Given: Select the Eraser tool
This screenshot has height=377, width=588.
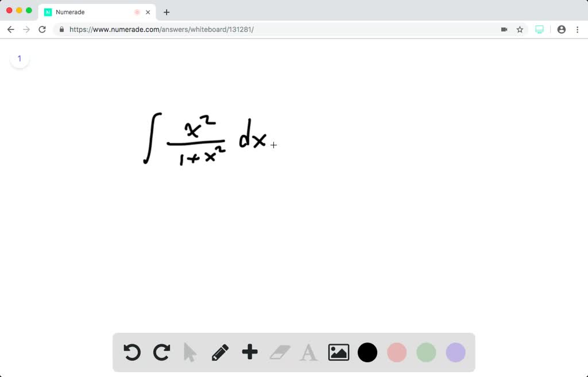Looking at the screenshot, I should click(279, 352).
